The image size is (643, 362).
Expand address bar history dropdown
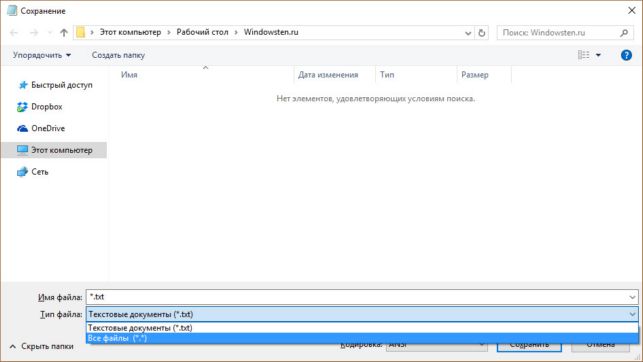[468, 33]
